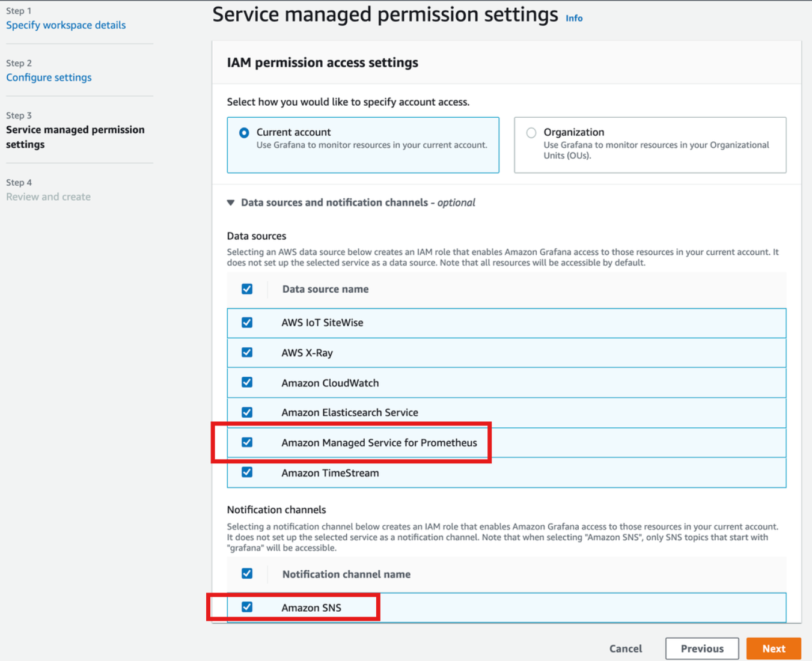
Task: Click the Amazon Managed Service for Prometheus label
Action: pyautogui.click(x=379, y=443)
